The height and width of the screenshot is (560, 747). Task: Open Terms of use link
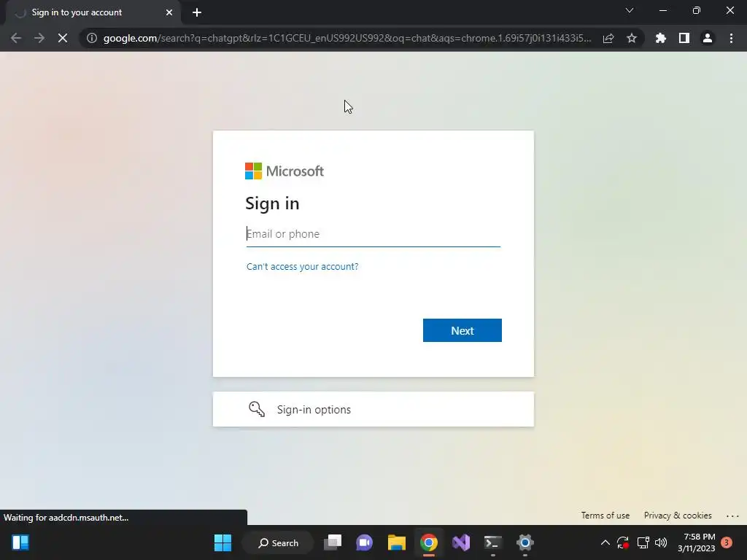click(605, 516)
